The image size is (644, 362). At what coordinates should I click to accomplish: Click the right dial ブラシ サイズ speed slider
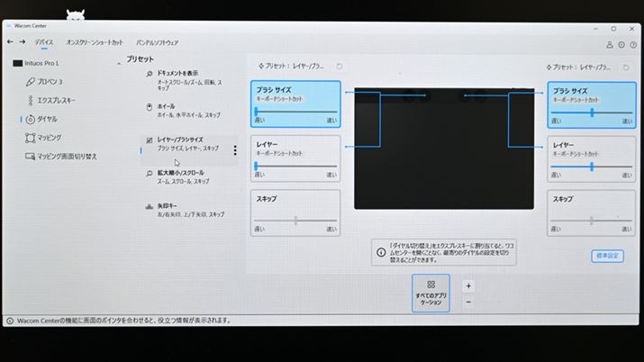pos(591,113)
